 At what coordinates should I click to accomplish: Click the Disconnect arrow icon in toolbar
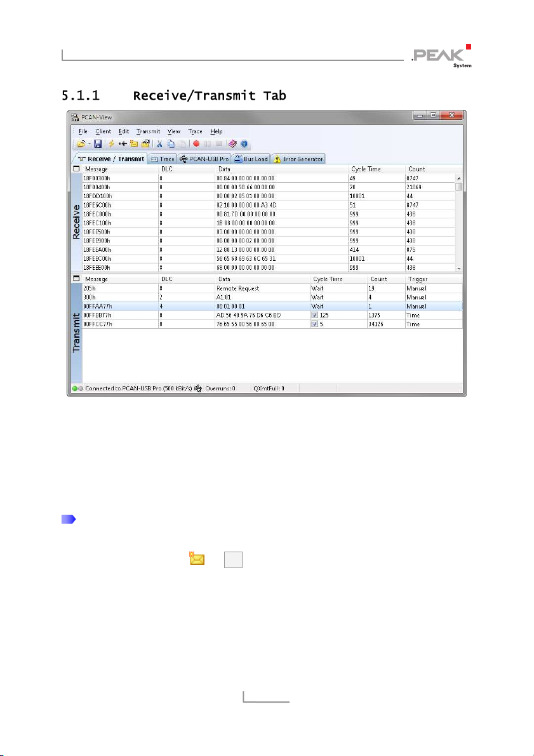tap(123, 143)
